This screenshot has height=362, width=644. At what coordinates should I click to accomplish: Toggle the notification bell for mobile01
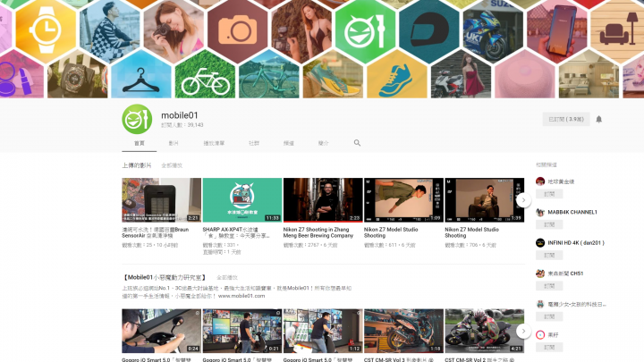pyautogui.click(x=598, y=120)
